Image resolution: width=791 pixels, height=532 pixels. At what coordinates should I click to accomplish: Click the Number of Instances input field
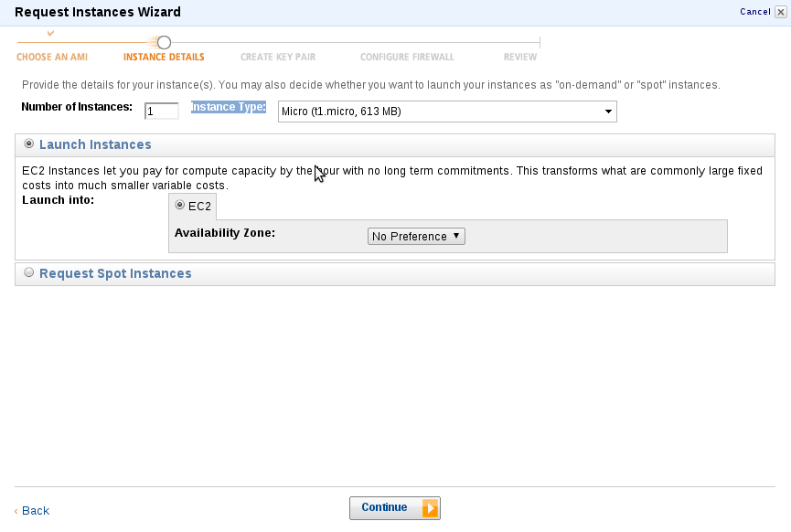click(162, 111)
